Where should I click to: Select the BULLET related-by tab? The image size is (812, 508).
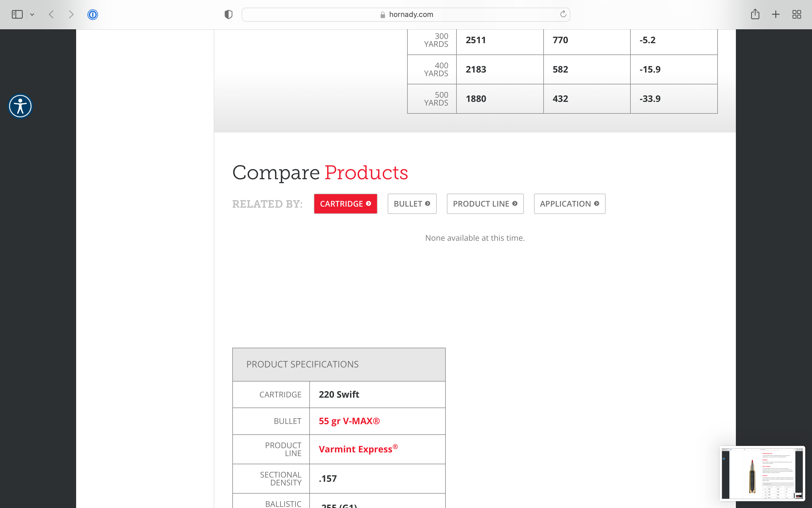tap(412, 203)
